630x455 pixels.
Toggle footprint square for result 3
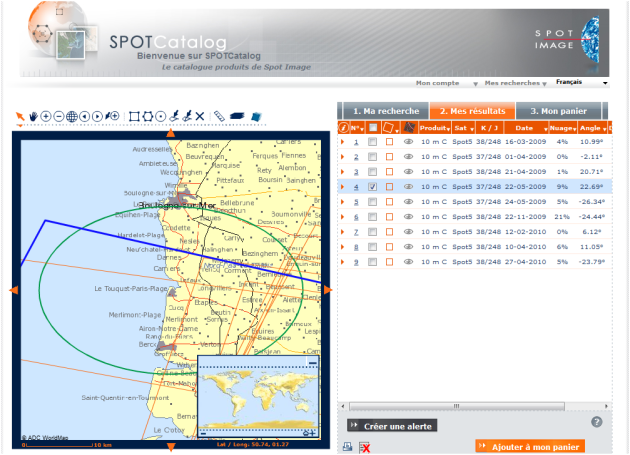pos(389,172)
